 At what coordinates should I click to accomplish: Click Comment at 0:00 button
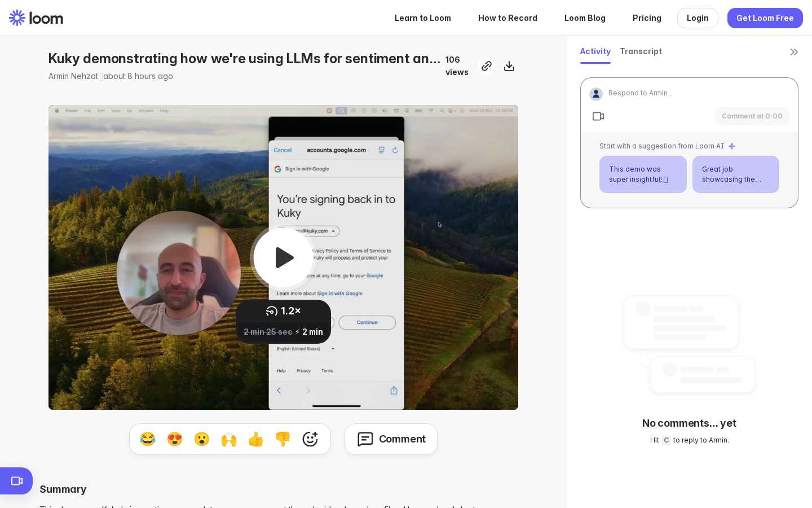(752, 116)
